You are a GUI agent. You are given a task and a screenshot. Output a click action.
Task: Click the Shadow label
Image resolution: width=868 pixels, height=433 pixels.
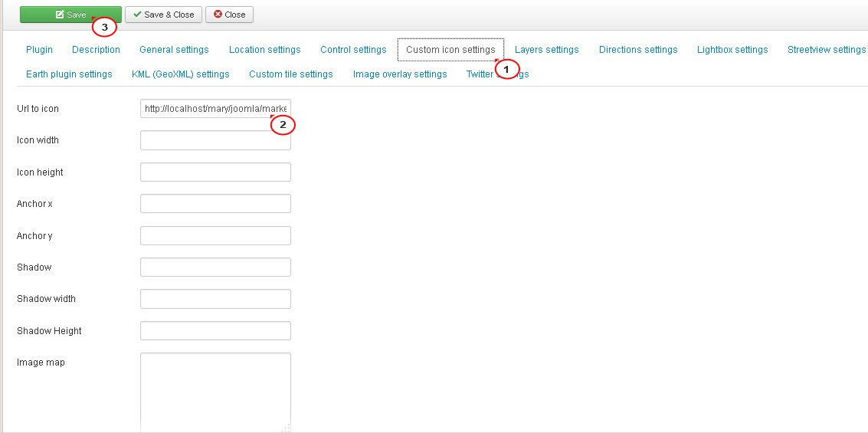point(34,267)
